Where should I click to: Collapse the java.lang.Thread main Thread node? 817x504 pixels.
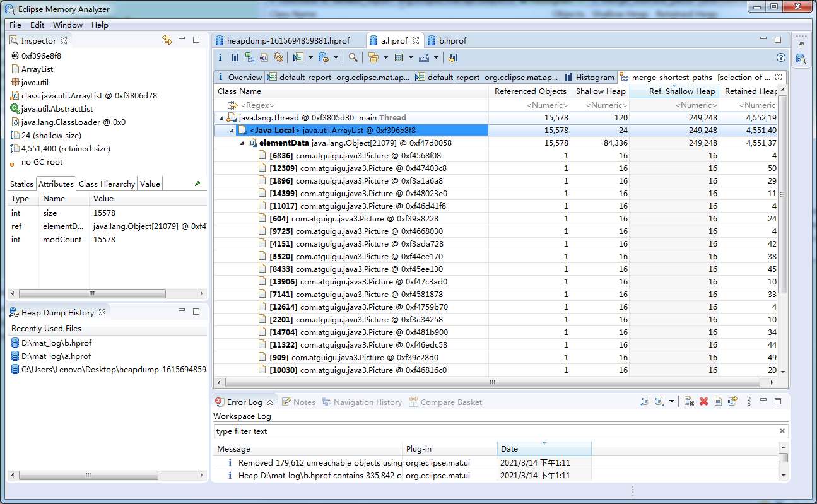pyautogui.click(x=221, y=118)
